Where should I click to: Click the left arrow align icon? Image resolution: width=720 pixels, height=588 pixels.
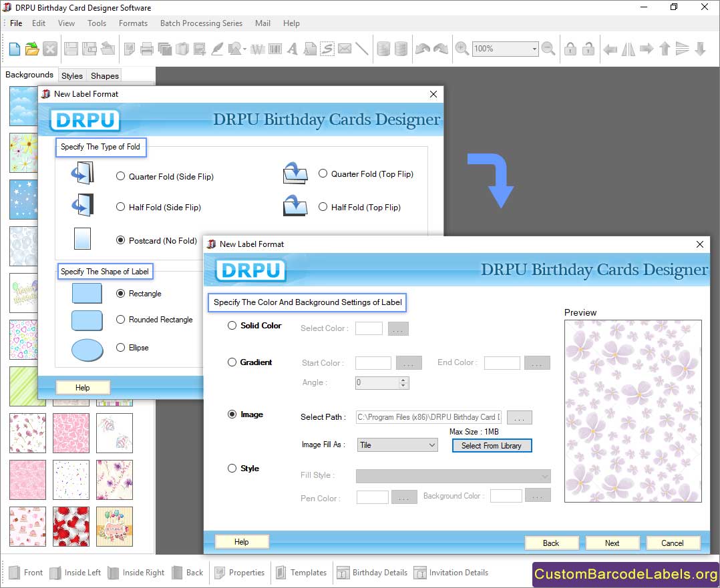610,49
